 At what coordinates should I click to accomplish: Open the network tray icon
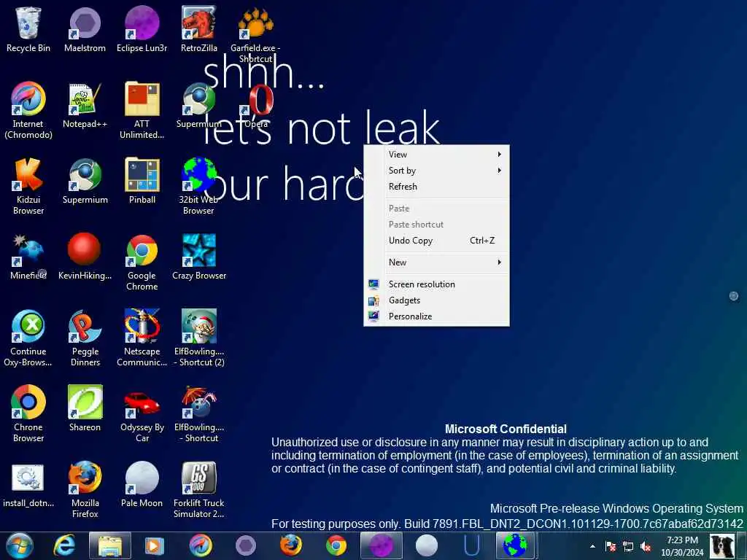[628, 546]
